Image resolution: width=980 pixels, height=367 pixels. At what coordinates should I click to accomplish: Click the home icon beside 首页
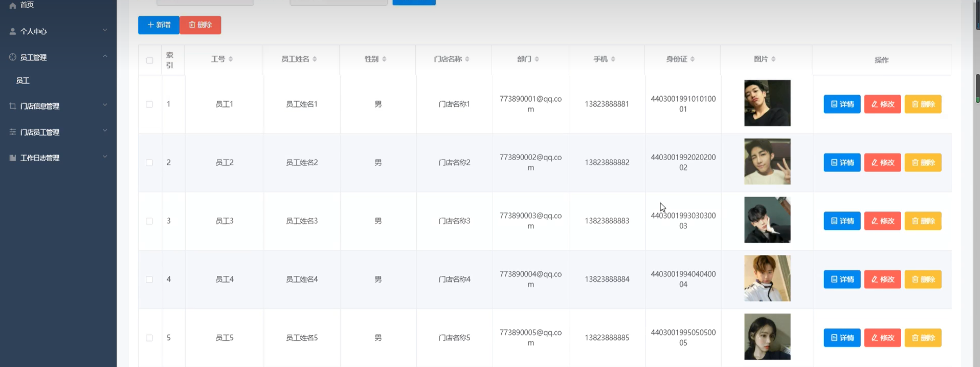click(13, 5)
